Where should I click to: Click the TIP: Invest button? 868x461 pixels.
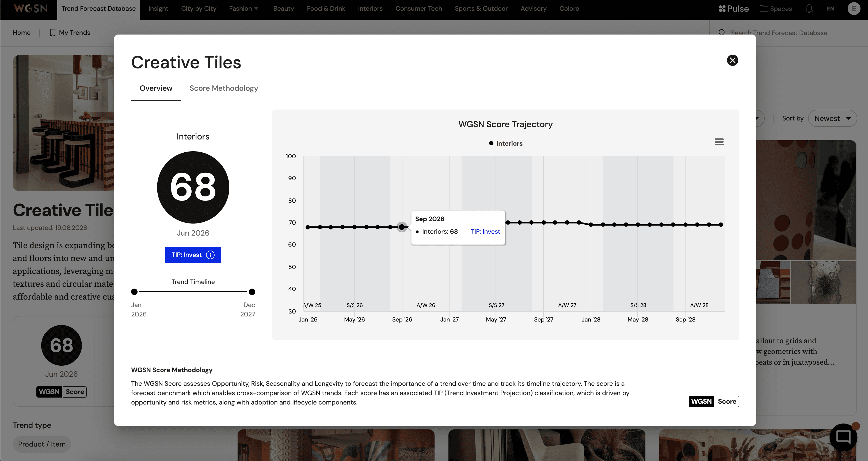(193, 255)
